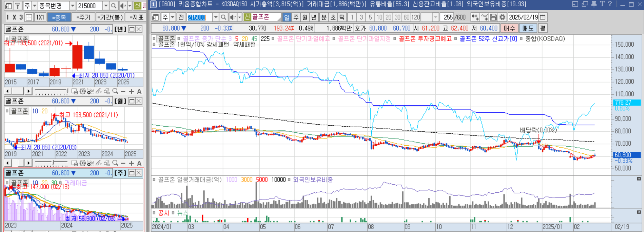Open the 주 dropdown in left panel toolbar
Viewport: 644px width, 232px height.
point(35,6)
